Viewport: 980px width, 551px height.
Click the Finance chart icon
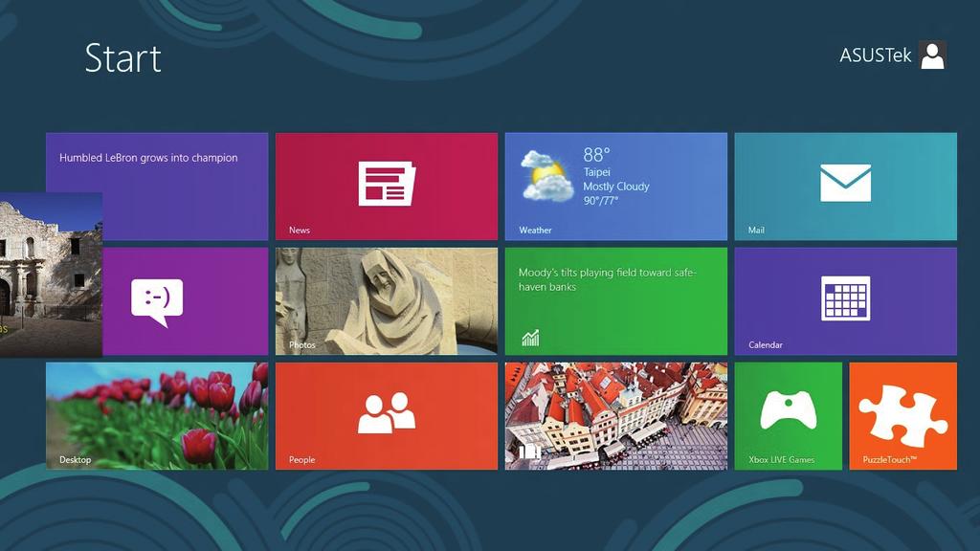tap(530, 338)
